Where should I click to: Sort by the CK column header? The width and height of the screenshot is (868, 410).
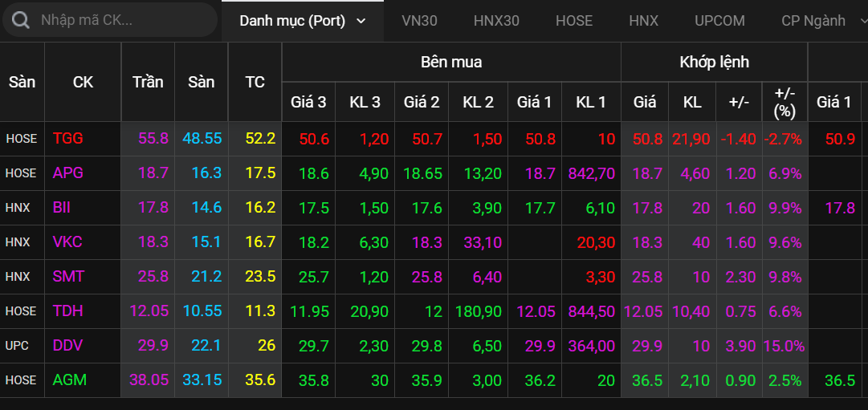83,82
